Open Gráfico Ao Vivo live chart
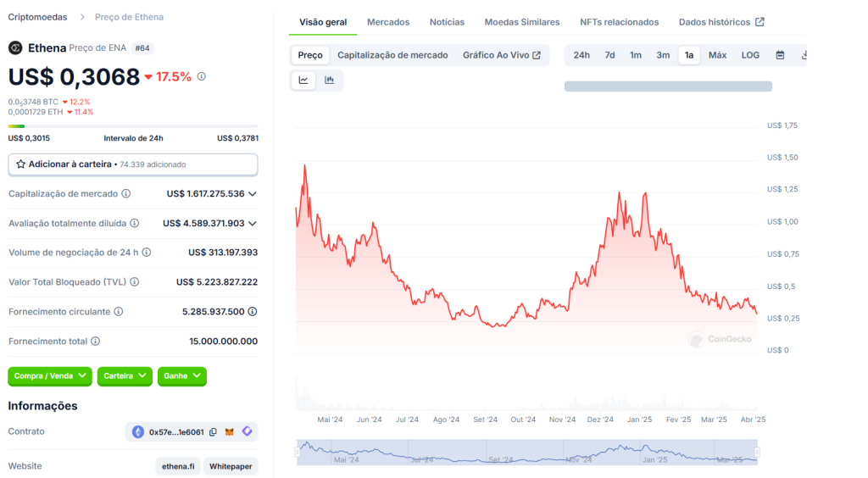This screenshot has height=478, width=868. (x=502, y=55)
